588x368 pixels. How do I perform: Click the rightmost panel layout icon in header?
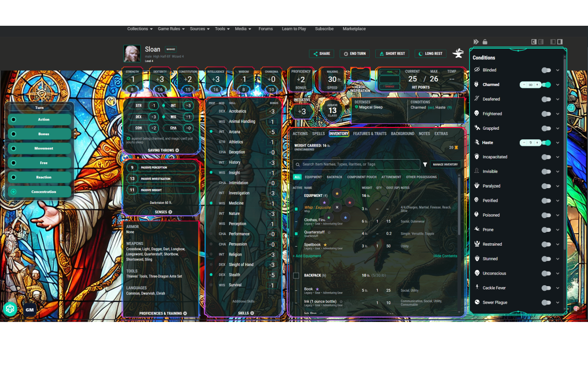pyautogui.click(x=560, y=42)
